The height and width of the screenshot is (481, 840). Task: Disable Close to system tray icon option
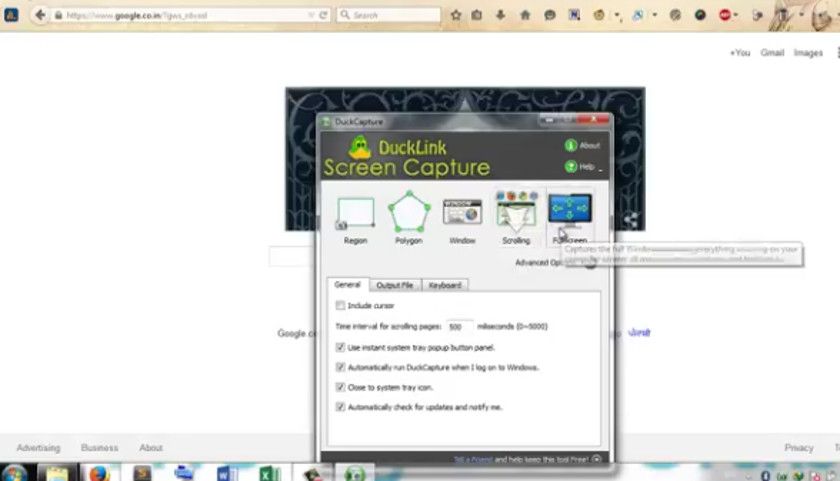pyautogui.click(x=340, y=387)
